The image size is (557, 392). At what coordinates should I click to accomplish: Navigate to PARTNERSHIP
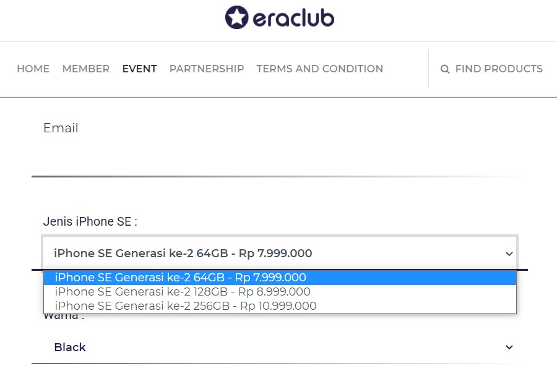click(207, 69)
